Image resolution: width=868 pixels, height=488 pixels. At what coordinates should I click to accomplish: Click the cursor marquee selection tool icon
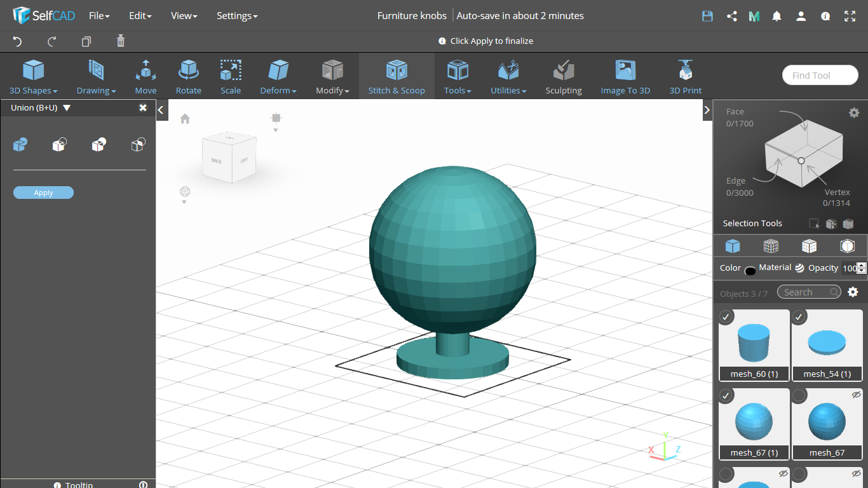pyautogui.click(x=814, y=224)
